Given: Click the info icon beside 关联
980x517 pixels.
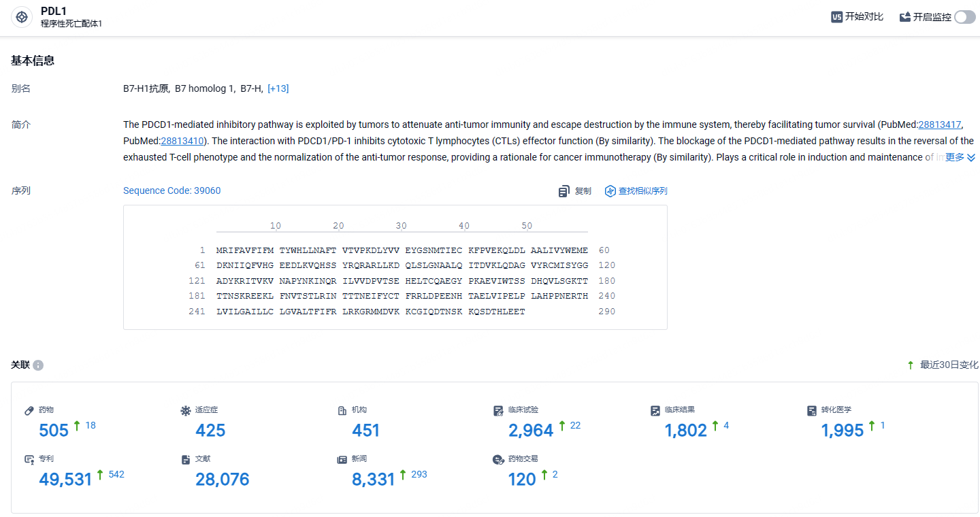Looking at the screenshot, I should 38,365.
